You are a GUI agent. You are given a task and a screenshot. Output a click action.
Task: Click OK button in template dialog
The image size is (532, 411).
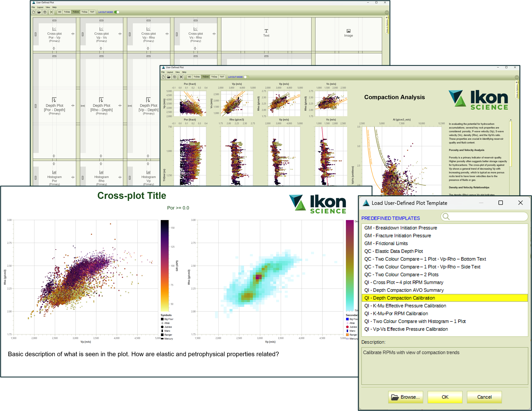click(x=445, y=397)
